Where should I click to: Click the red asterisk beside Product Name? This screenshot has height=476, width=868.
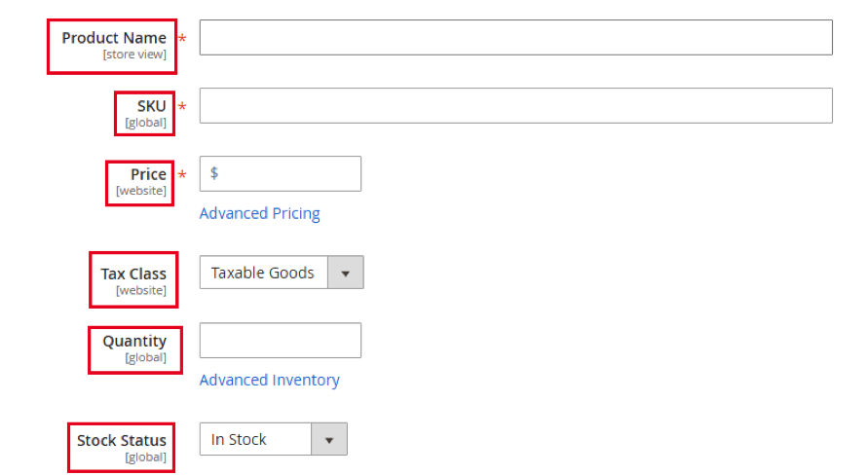tap(182, 38)
